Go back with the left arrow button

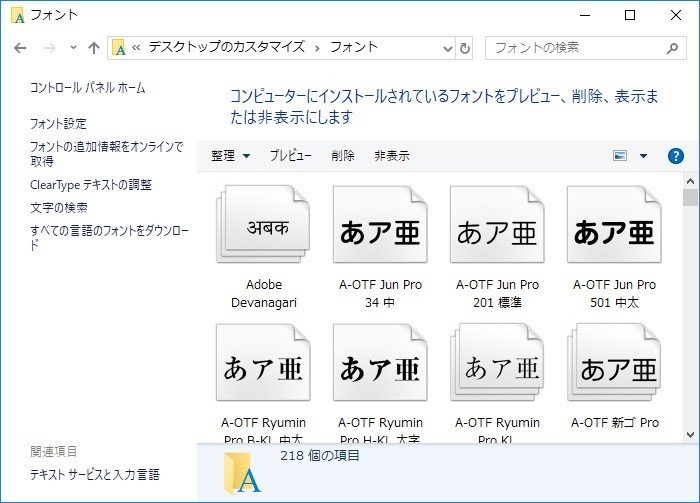(20, 48)
